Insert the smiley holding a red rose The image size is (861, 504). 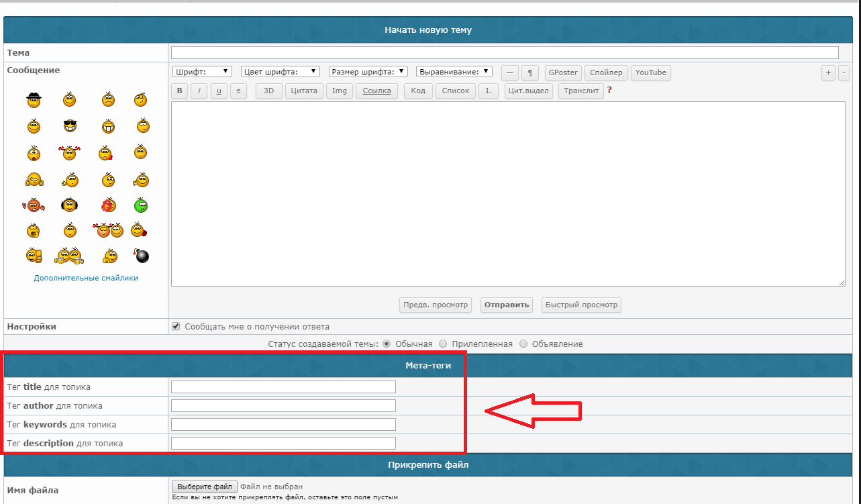click(139, 230)
